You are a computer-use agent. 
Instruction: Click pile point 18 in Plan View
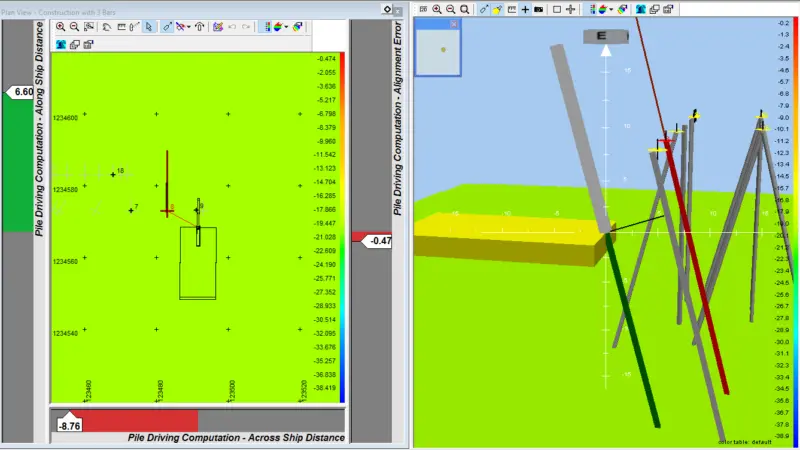pyautogui.click(x=113, y=174)
